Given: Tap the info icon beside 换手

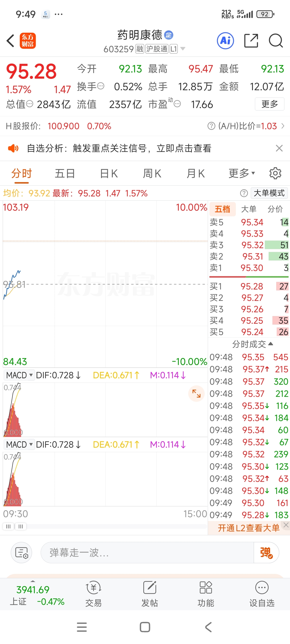Looking at the screenshot, I should pyautogui.click(x=101, y=86).
